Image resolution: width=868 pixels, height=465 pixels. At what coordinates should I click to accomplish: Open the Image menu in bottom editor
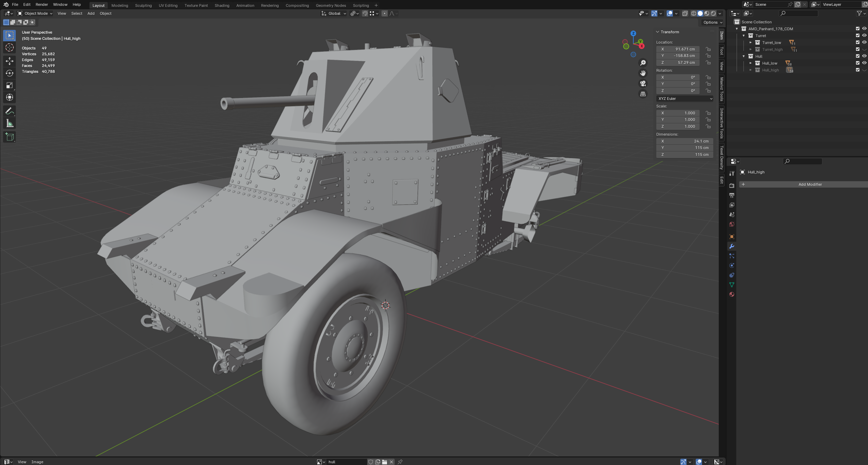37,462
